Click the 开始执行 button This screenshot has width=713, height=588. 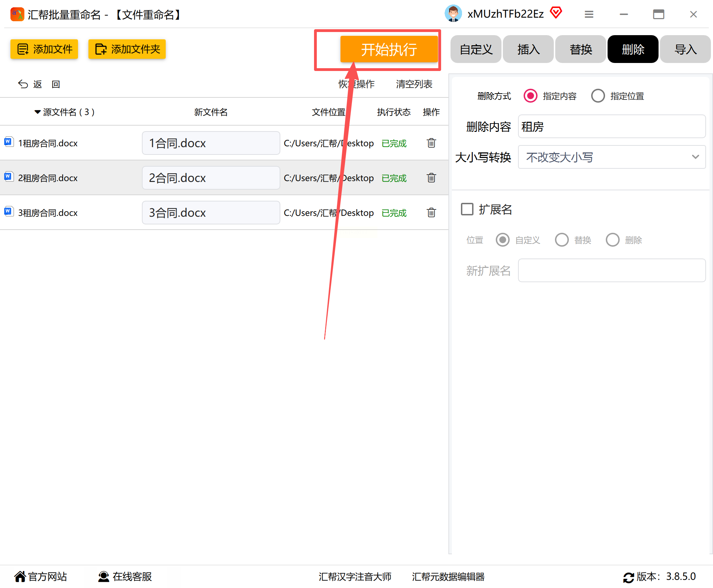(x=389, y=49)
